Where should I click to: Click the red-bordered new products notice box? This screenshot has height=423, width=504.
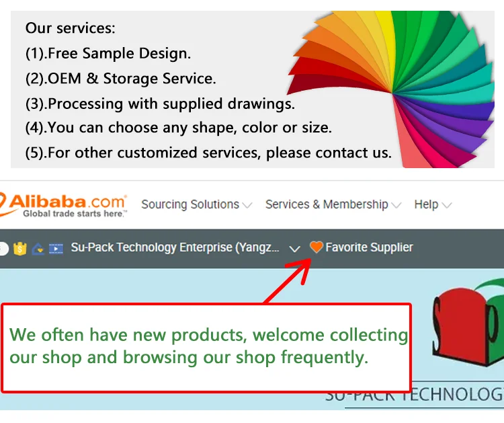pos(206,348)
